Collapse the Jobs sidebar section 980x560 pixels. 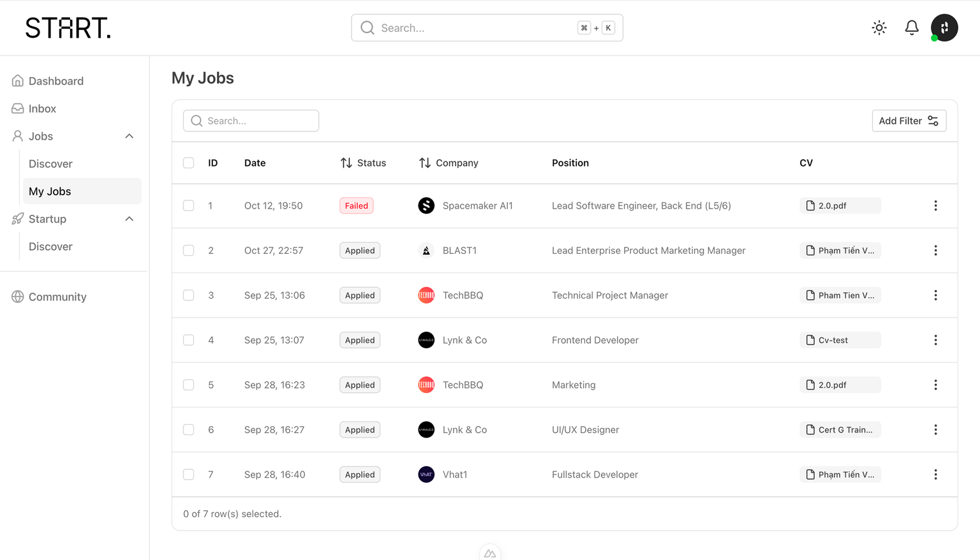pyautogui.click(x=130, y=136)
